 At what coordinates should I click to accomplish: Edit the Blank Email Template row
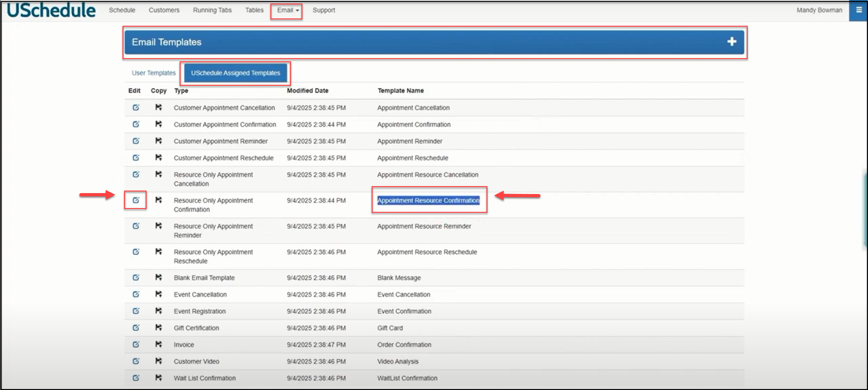136,278
